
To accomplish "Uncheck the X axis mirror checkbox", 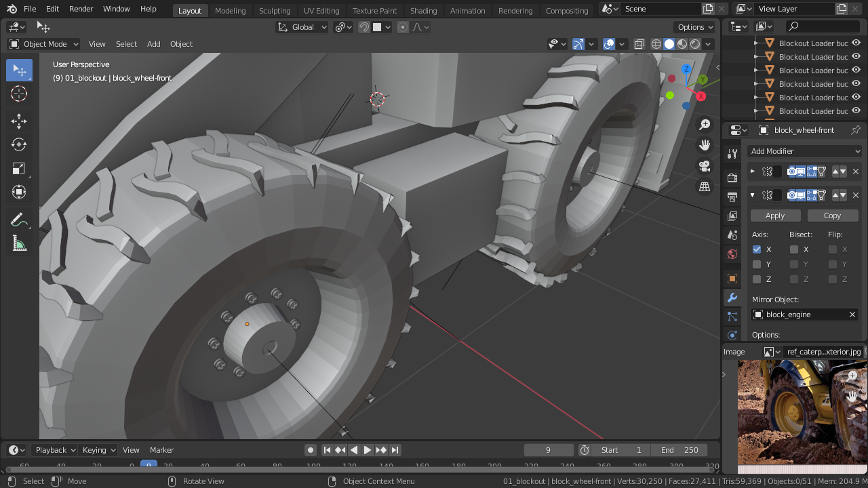I will point(757,249).
